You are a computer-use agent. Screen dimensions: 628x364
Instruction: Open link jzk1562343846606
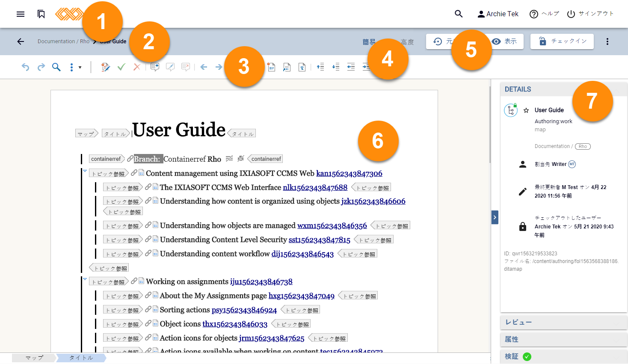(373, 201)
